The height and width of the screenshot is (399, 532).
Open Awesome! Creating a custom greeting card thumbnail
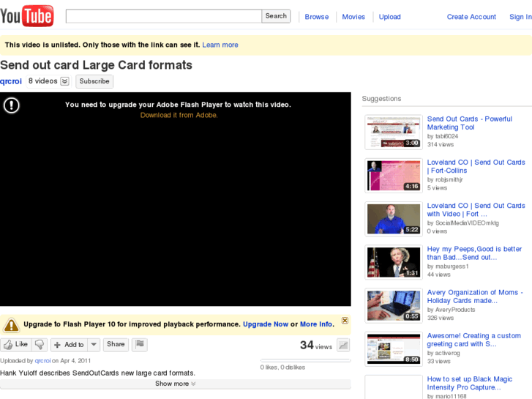[394, 349]
